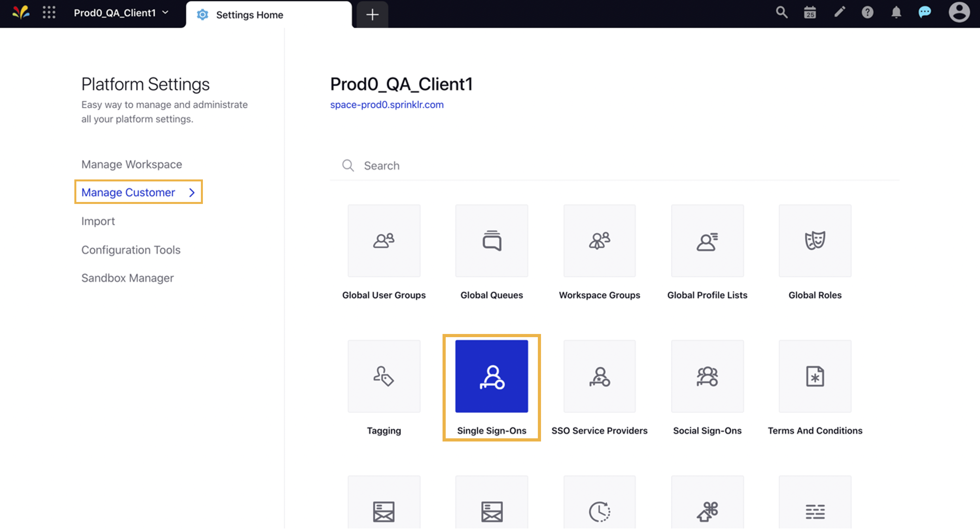The height and width of the screenshot is (532, 980).
Task: Open the Global Queues tile icon
Action: 492,241
